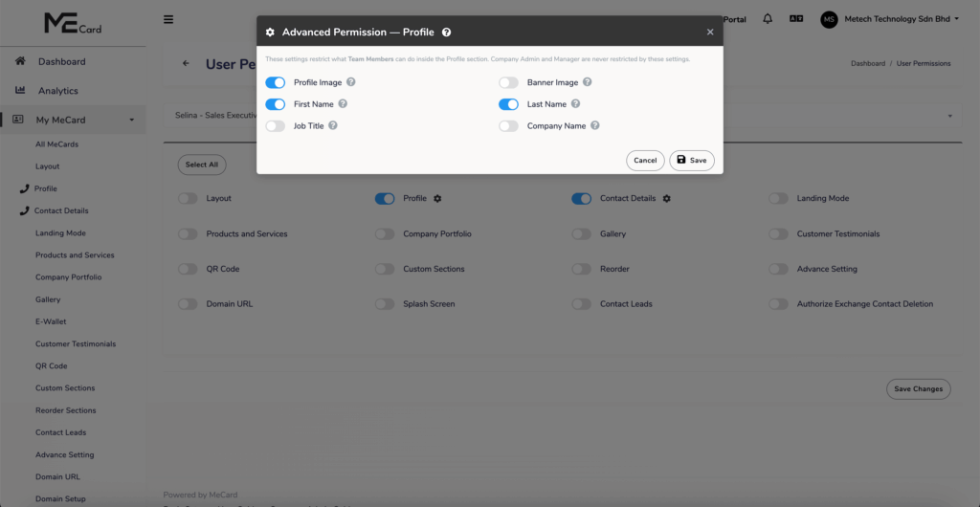Open Dashboard from the sidebar
The height and width of the screenshot is (507, 980).
[x=61, y=62]
